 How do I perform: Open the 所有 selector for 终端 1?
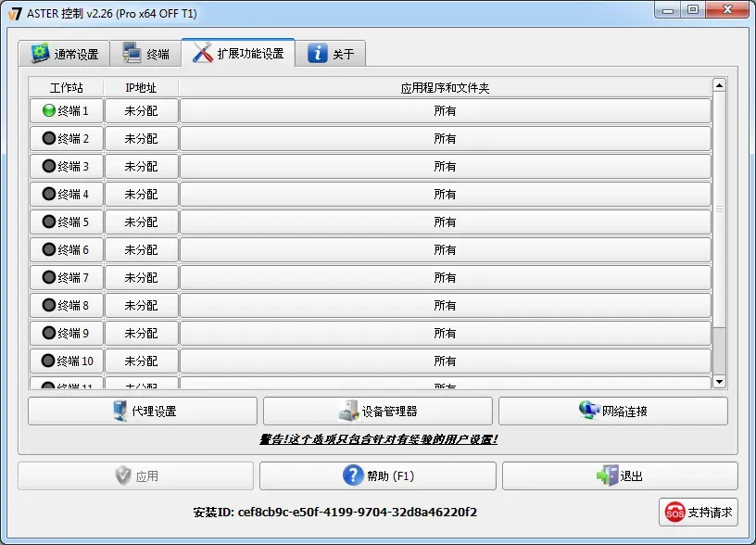coord(447,110)
